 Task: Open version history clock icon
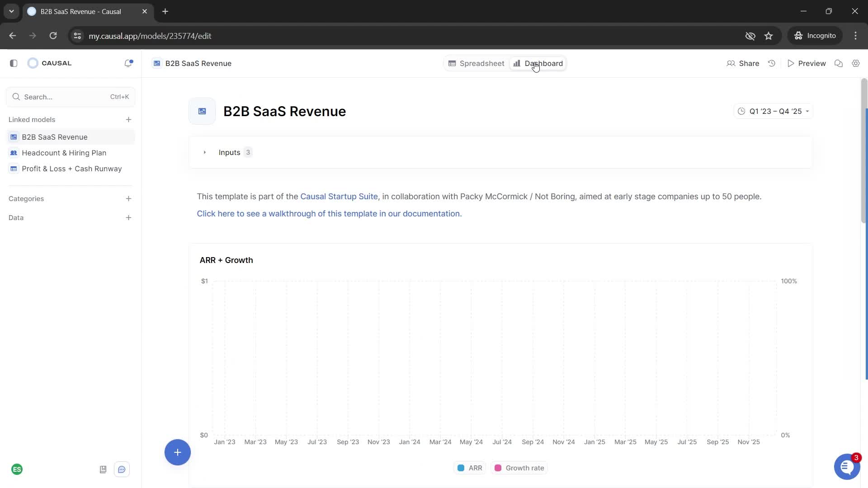772,63
